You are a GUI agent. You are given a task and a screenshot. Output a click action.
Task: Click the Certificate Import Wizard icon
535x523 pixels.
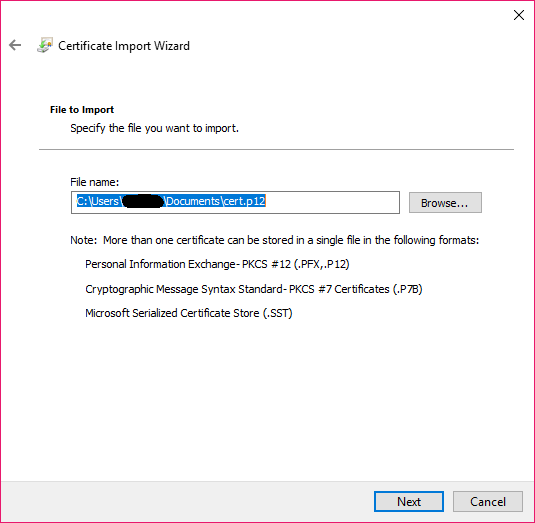pyautogui.click(x=45, y=45)
